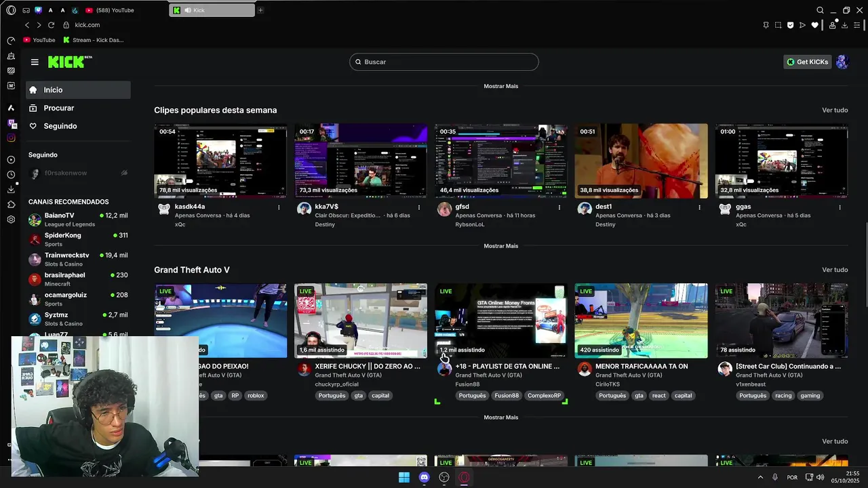Open Discord from Windows taskbar
Screen dimensions: 868x488
point(424,477)
